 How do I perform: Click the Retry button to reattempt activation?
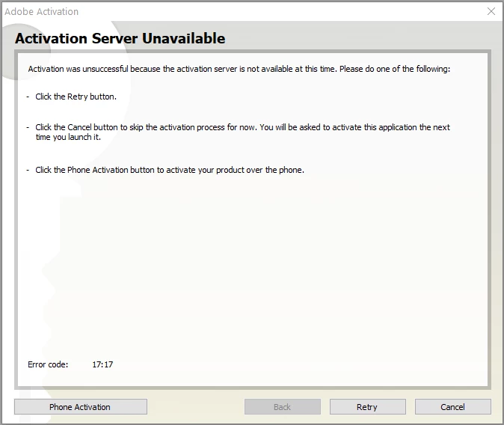(x=368, y=407)
